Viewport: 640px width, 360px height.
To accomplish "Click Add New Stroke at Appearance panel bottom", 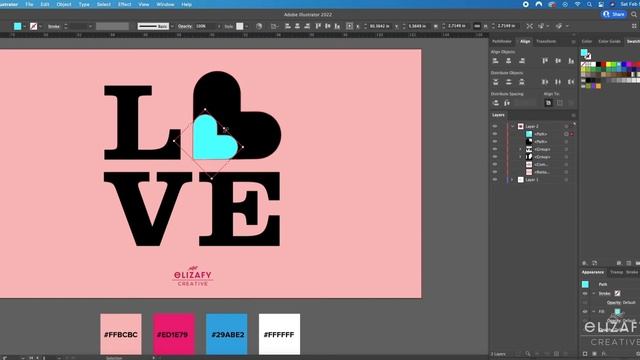I will tap(585, 354).
